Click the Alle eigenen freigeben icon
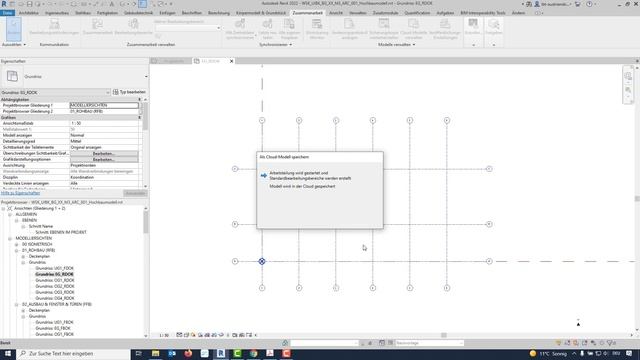 [x=289, y=29]
